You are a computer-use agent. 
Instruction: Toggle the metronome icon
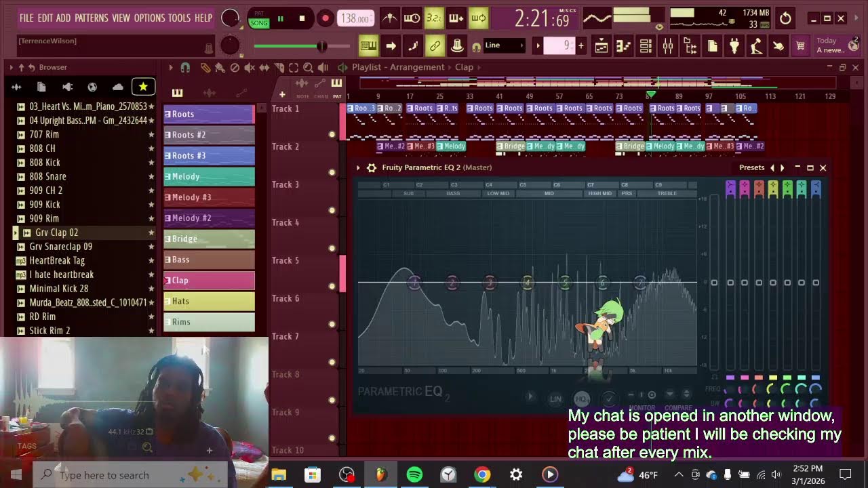390,18
